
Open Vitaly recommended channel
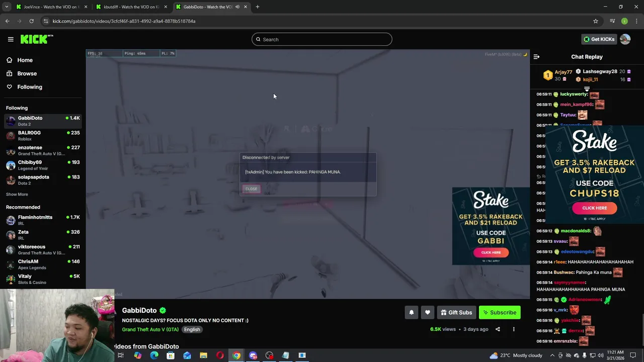(x=43, y=279)
